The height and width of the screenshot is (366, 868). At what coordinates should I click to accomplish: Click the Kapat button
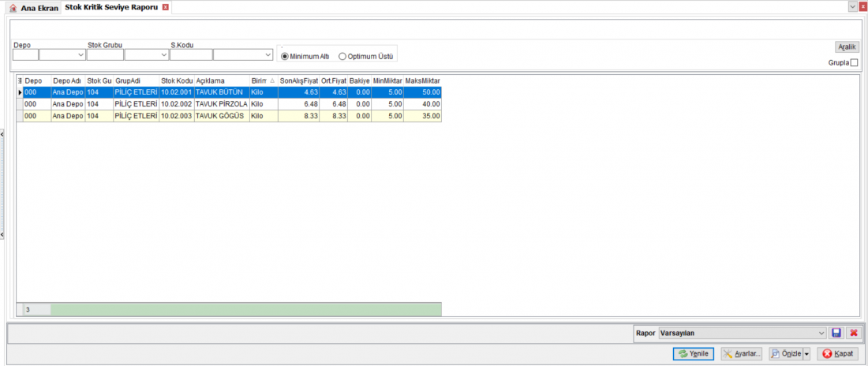pos(837,354)
